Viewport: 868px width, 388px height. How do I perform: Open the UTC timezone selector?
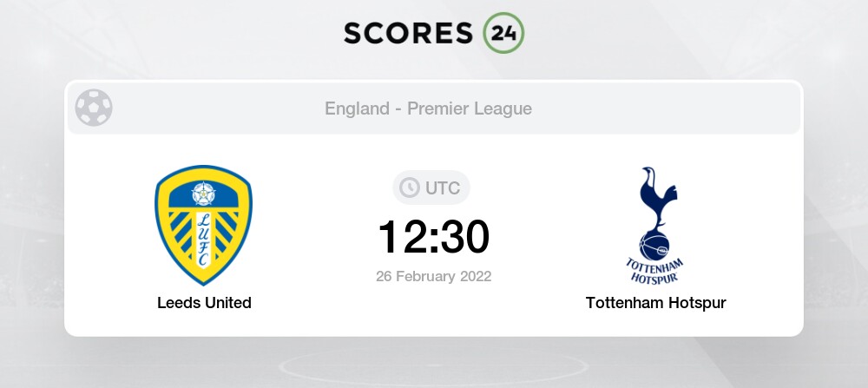[x=432, y=187]
